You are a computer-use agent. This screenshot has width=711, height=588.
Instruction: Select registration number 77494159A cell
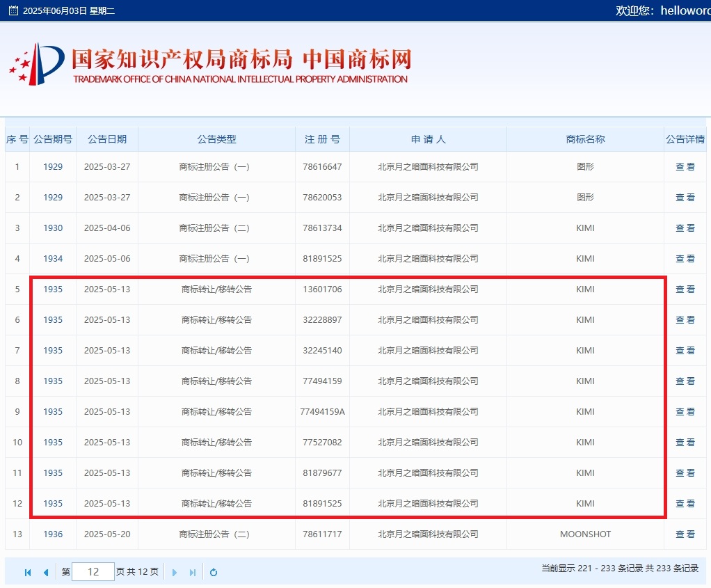tap(322, 411)
